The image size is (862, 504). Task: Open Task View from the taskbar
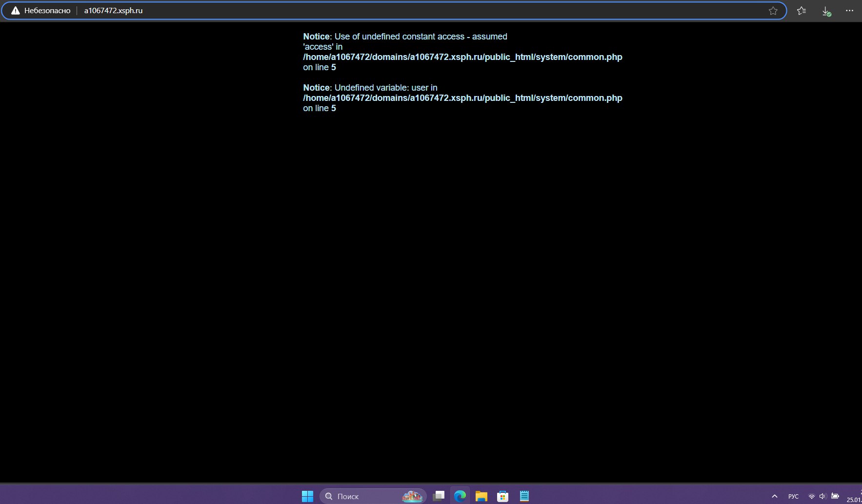[x=439, y=496]
